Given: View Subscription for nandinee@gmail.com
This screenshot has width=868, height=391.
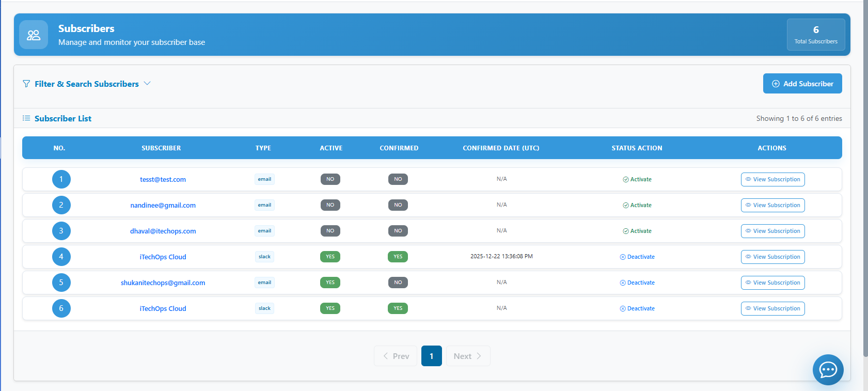Looking at the screenshot, I should [772, 205].
